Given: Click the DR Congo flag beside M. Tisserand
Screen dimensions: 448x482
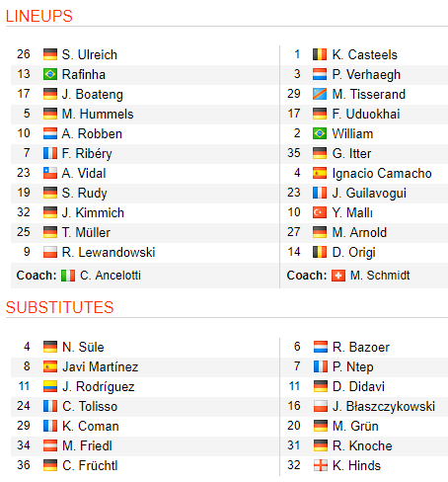Looking at the screenshot, I should tap(320, 94).
